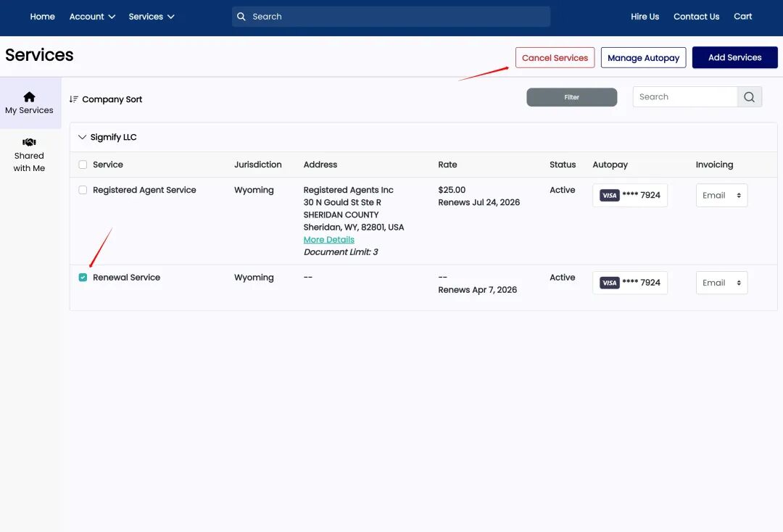Click the search magnifier icon in top navbar
This screenshot has width=783, height=532.
tap(241, 17)
